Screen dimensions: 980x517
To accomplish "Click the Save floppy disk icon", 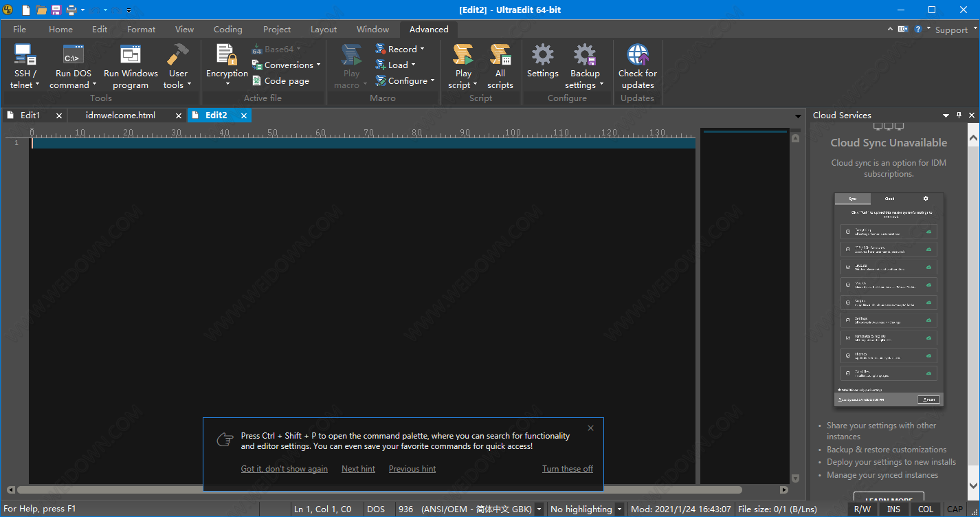I will pyautogui.click(x=56, y=10).
